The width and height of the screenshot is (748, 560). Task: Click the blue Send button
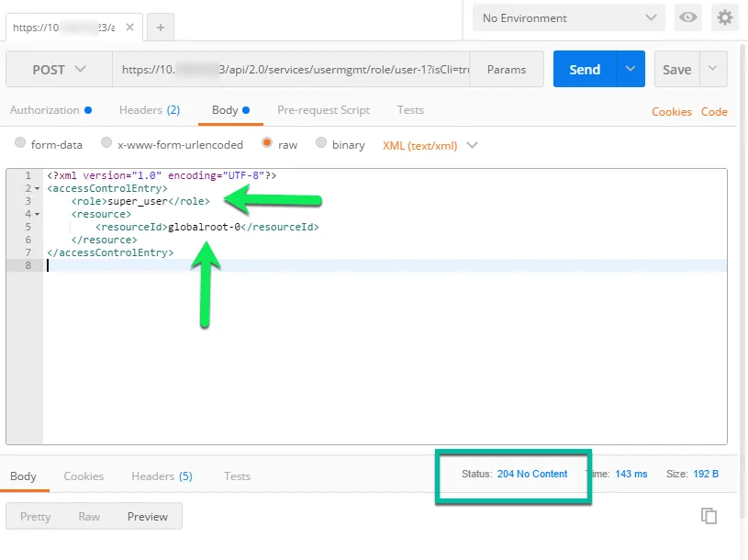[x=585, y=70]
